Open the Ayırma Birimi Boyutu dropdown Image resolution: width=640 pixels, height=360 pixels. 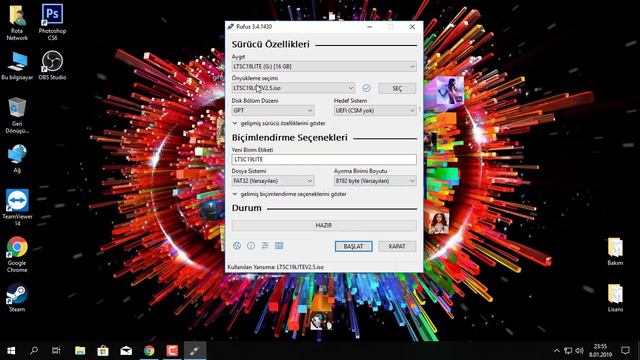pos(375,181)
